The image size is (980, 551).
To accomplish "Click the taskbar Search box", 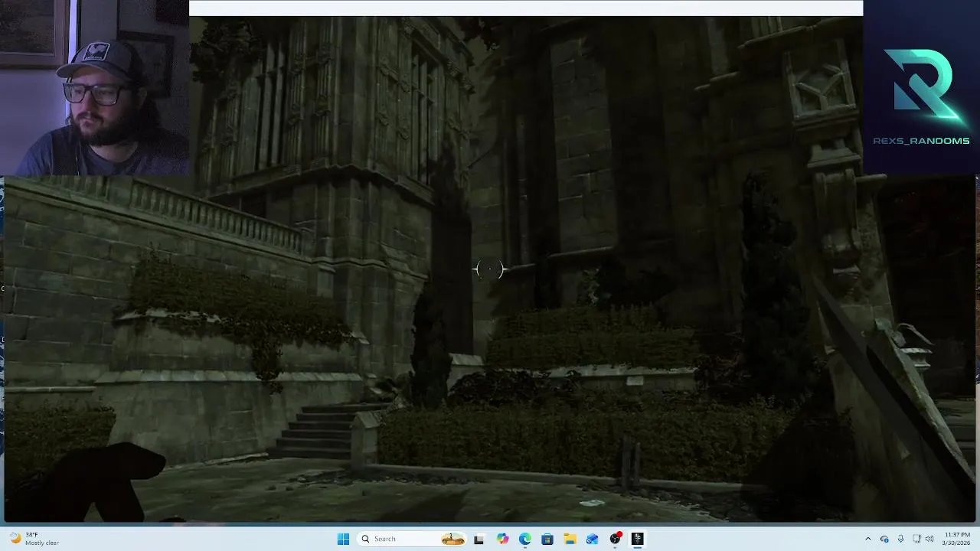I will tap(413, 539).
